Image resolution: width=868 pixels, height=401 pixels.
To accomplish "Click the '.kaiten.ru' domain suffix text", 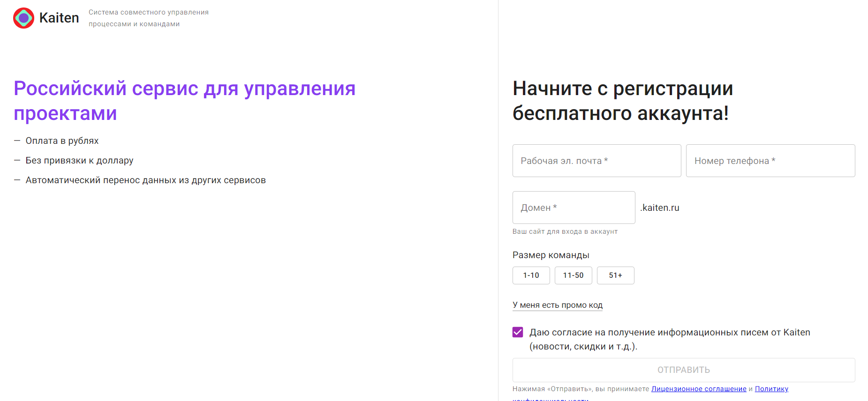I will click(x=659, y=208).
